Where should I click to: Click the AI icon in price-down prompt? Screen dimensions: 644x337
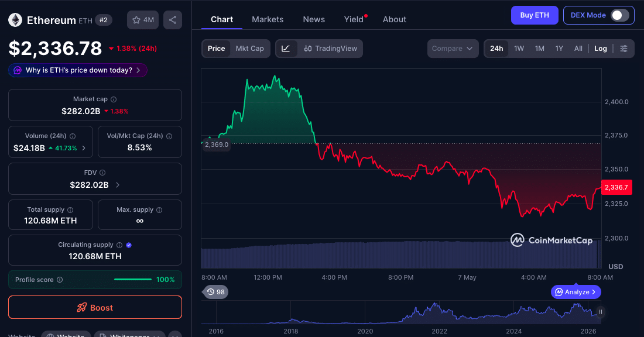point(18,70)
